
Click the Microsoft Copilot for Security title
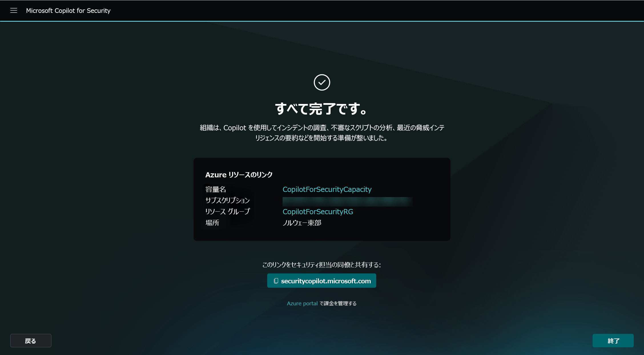pyautogui.click(x=68, y=11)
